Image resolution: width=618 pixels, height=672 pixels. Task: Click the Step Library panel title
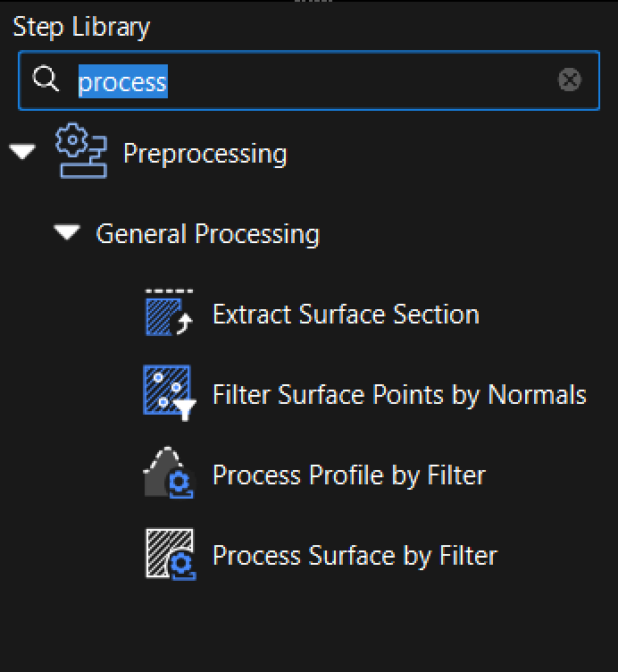pos(81,27)
